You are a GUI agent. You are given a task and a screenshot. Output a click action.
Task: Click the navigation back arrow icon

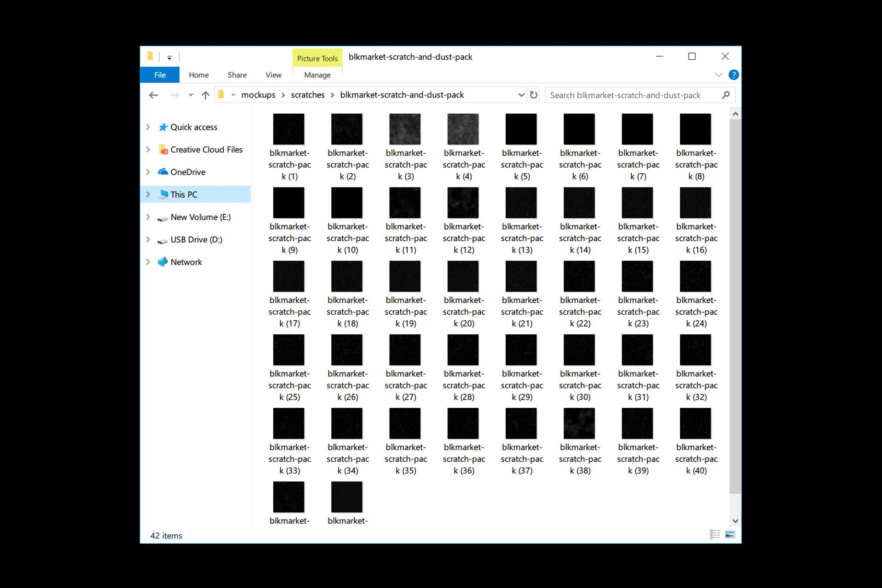(x=153, y=95)
